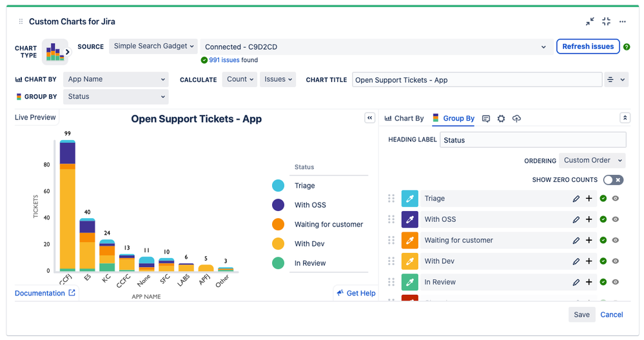The height and width of the screenshot is (340, 644).
Task: Hide Waiting for customer with eye icon
Action: coord(615,241)
